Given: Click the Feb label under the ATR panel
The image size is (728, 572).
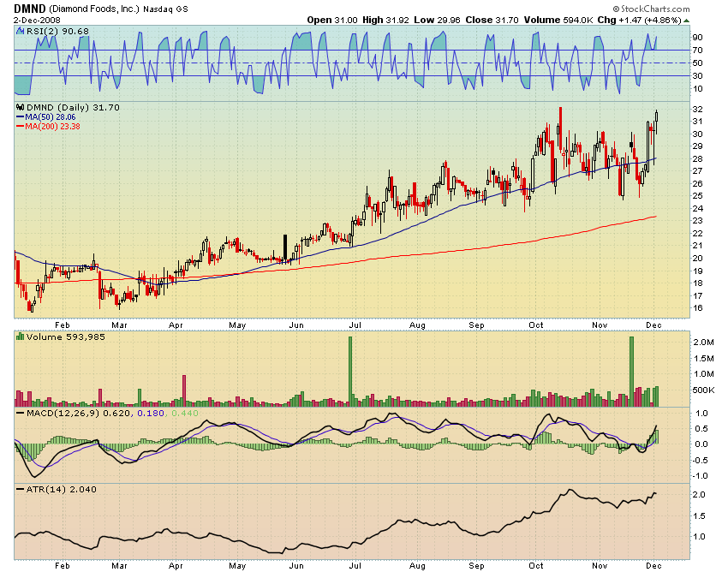Looking at the screenshot, I should click(x=62, y=565).
